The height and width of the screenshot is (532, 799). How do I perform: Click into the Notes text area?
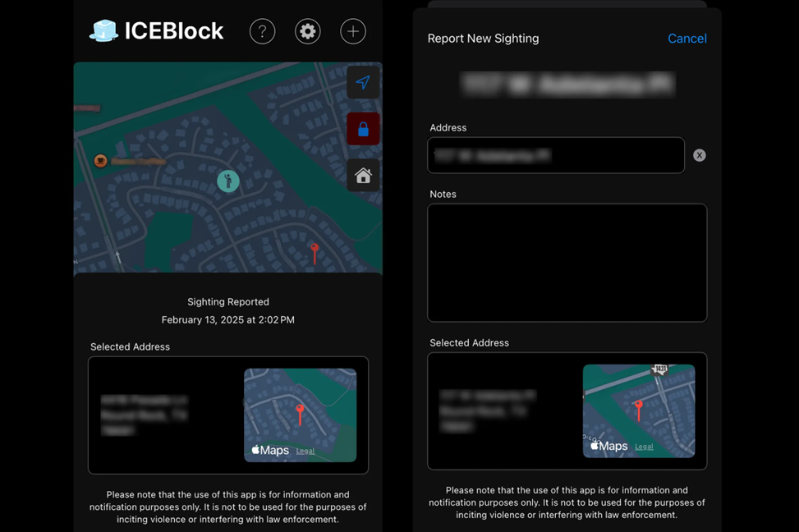click(567, 263)
